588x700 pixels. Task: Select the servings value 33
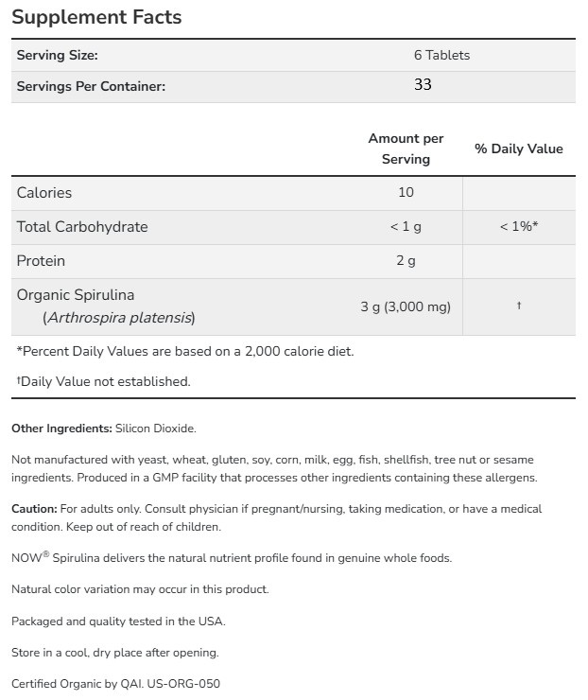click(423, 85)
